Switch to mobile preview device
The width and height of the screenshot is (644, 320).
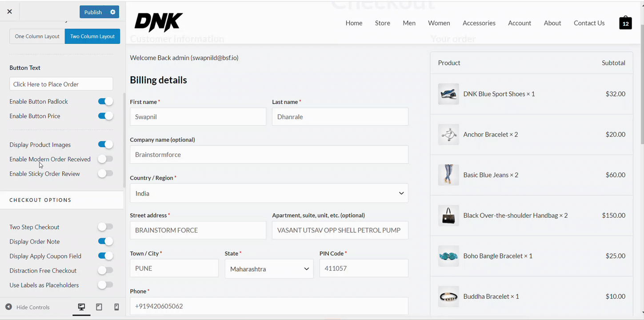116,307
